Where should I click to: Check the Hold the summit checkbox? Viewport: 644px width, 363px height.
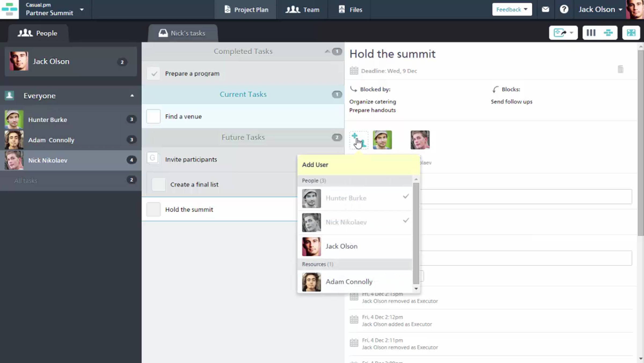[153, 209]
